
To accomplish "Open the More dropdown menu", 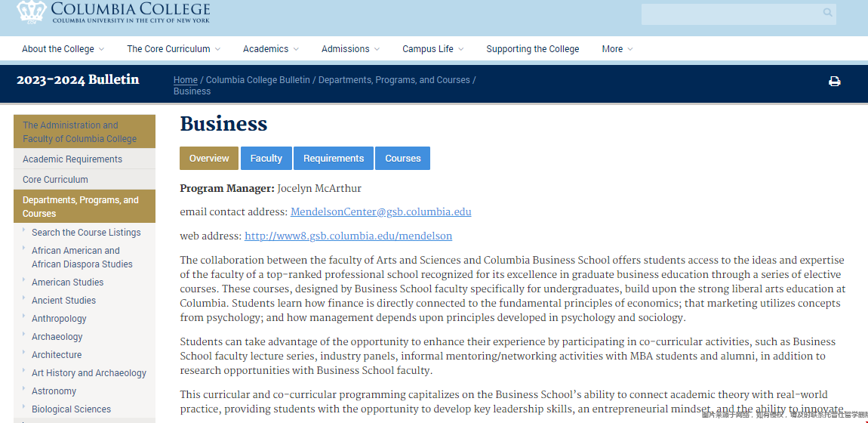I will click(617, 49).
